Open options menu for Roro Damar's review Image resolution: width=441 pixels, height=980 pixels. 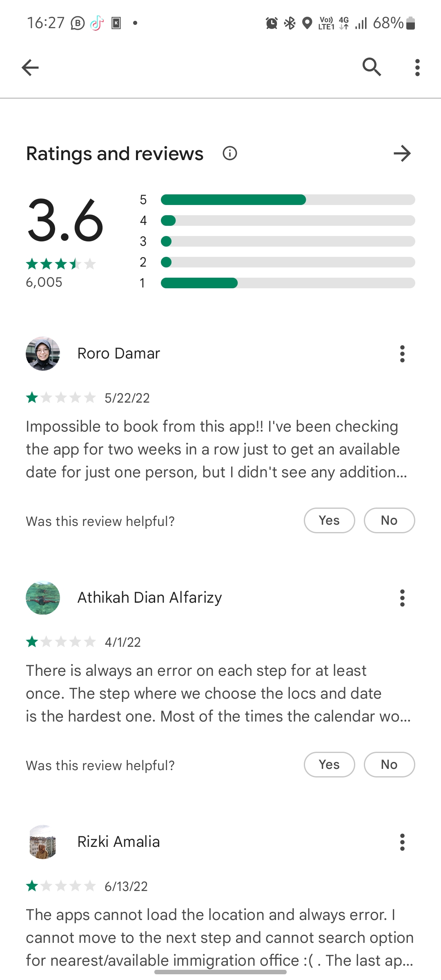(402, 354)
